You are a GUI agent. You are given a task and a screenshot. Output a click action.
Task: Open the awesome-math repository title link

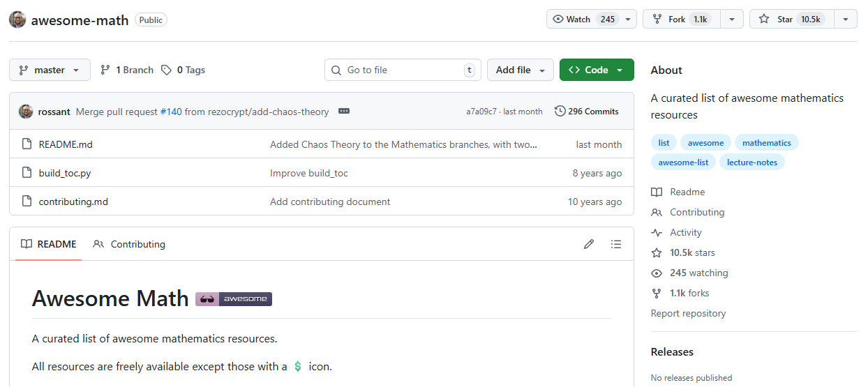click(x=80, y=20)
